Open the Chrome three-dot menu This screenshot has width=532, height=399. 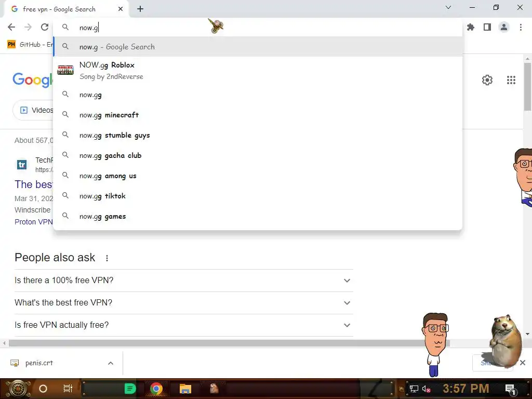tap(521, 27)
